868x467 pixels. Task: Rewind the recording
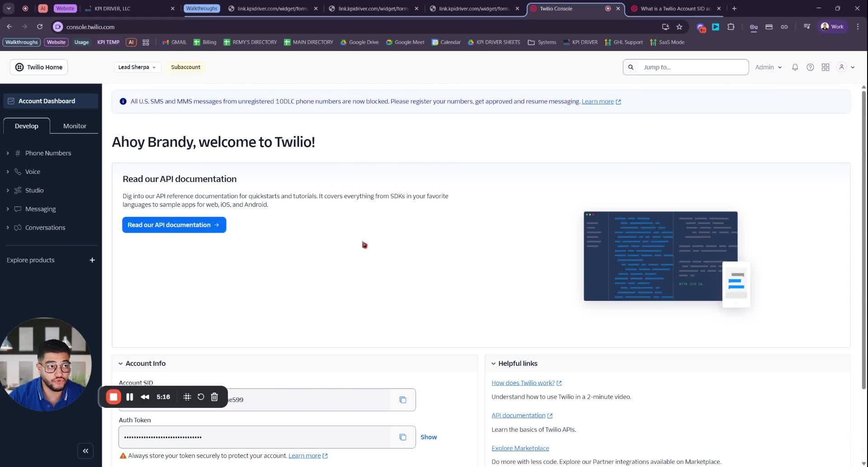coord(145,397)
